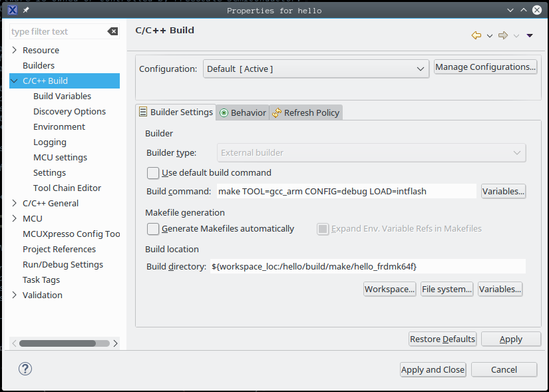Image resolution: width=549 pixels, height=392 pixels.
Task: Switch to the Behavior tab
Action: 242,112
